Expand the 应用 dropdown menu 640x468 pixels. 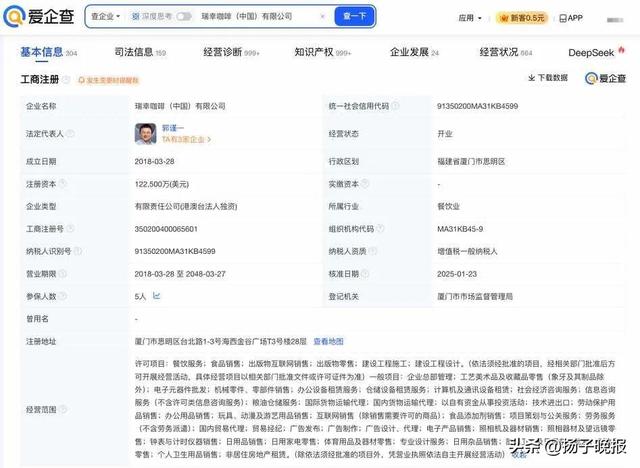[470, 18]
